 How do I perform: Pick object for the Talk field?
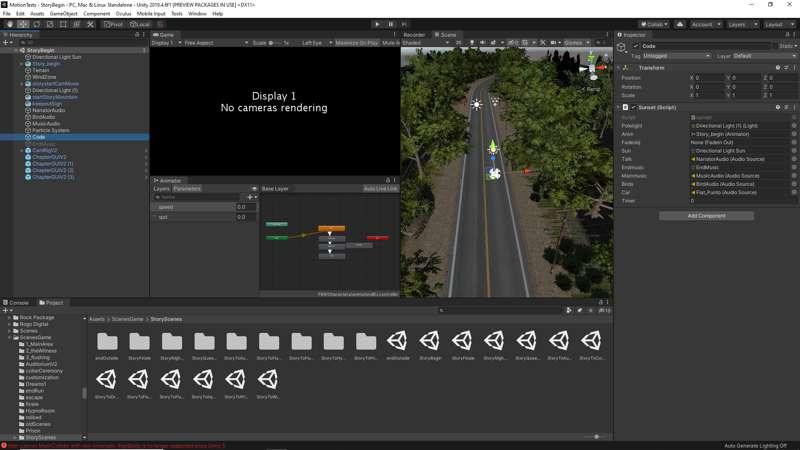pos(794,159)
